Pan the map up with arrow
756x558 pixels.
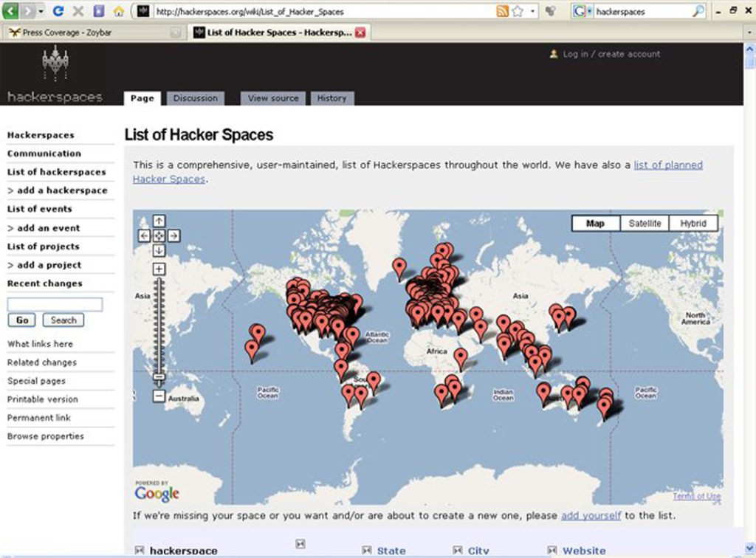click(159, 221)
